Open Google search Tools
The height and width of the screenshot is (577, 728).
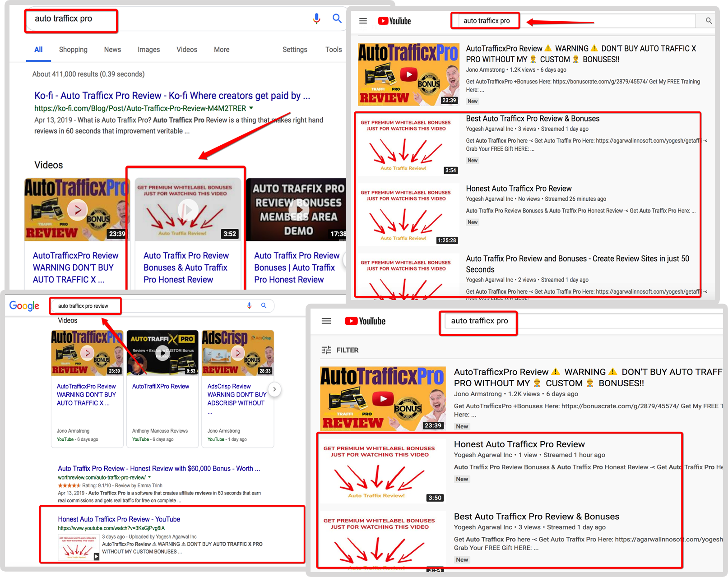pos(334,50)
